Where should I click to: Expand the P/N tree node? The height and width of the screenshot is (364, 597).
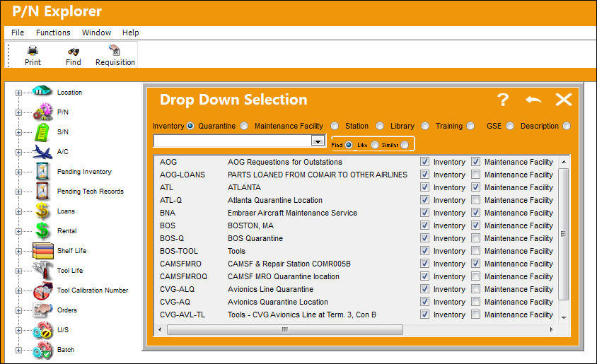tap(18, 112)
